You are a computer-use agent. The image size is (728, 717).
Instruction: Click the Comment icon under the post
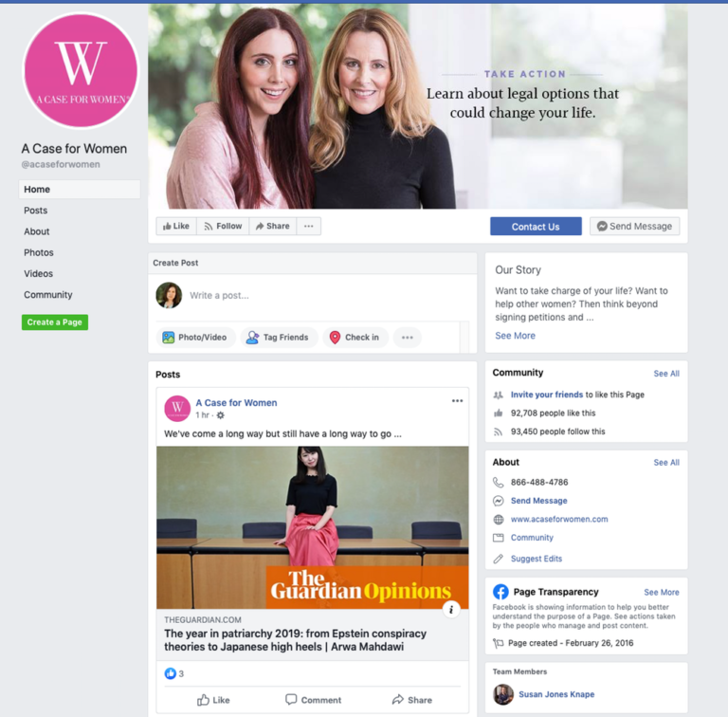(x=291, y=699)
